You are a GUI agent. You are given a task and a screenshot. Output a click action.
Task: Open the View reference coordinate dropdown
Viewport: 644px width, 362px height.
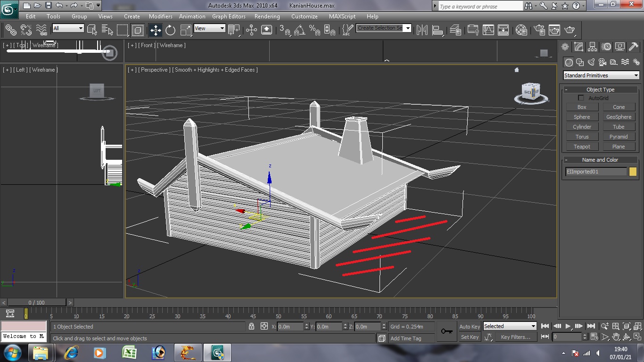[209, 28]
